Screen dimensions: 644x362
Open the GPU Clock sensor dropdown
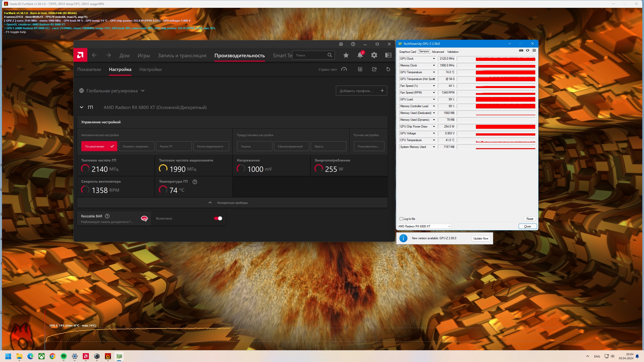(x=434, y=59)
